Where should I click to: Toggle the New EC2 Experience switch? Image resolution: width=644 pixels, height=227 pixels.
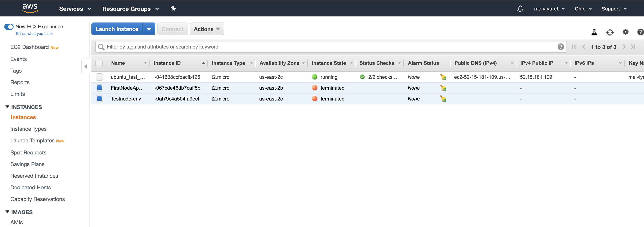9,27
